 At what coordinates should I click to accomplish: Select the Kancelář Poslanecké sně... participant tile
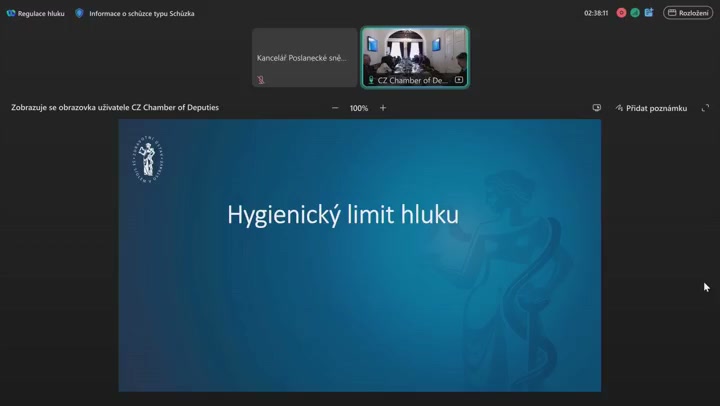pyautogui.click(x=304, y=57)
